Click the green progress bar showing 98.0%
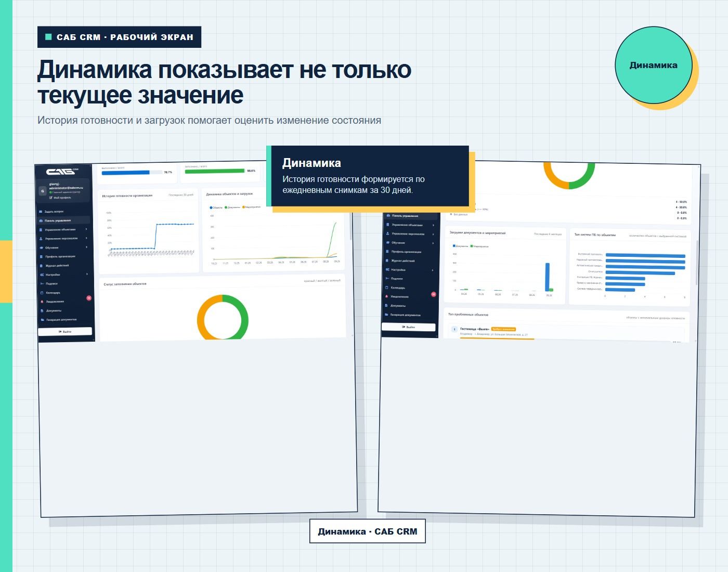Image resolution: width=728 pixels, height=572 pixels. [x=215, y=171]
